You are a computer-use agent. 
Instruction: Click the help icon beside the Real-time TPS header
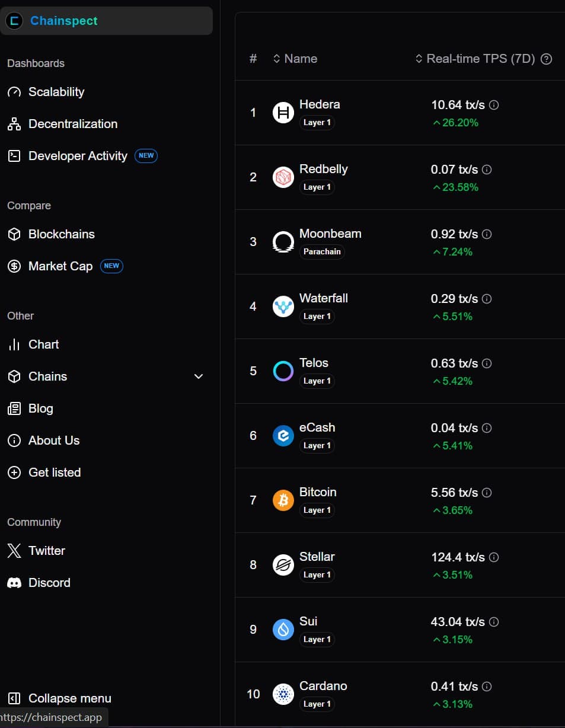(547, 59)
